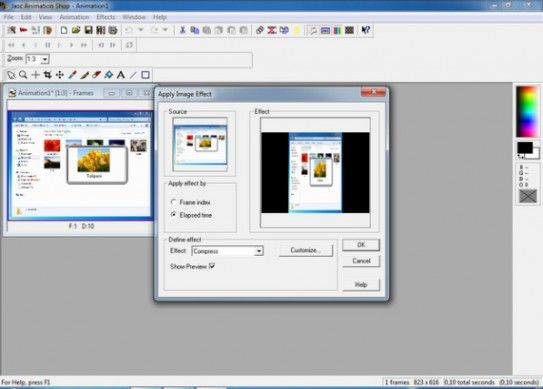This screenshot has height=389, width=543.
Task: Save the animation using floppy disk icon
Action: coord(88,30)
